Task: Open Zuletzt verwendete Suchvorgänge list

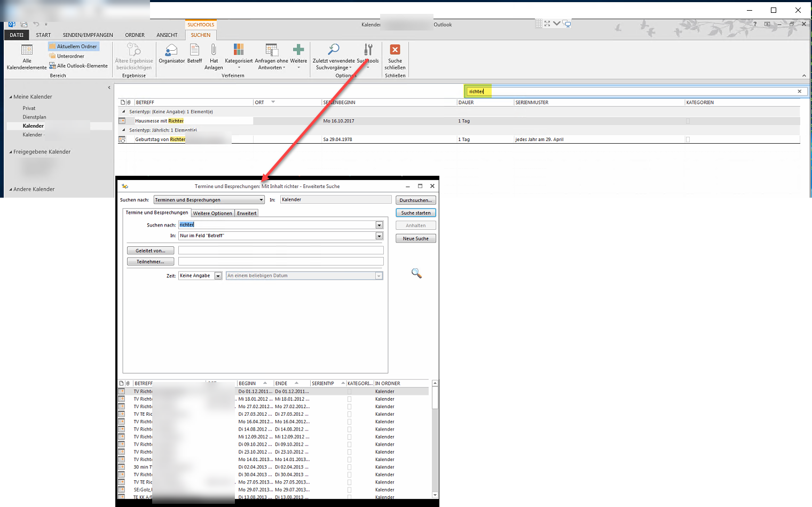Action: coord(334,57)
